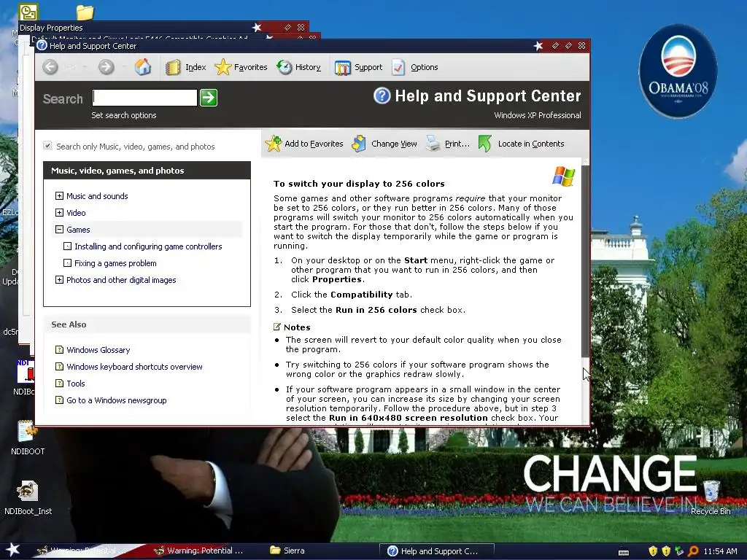Screen dimensions: 747x560
Task: Click the 11:54 AM clock
Action: pos(720,551)
